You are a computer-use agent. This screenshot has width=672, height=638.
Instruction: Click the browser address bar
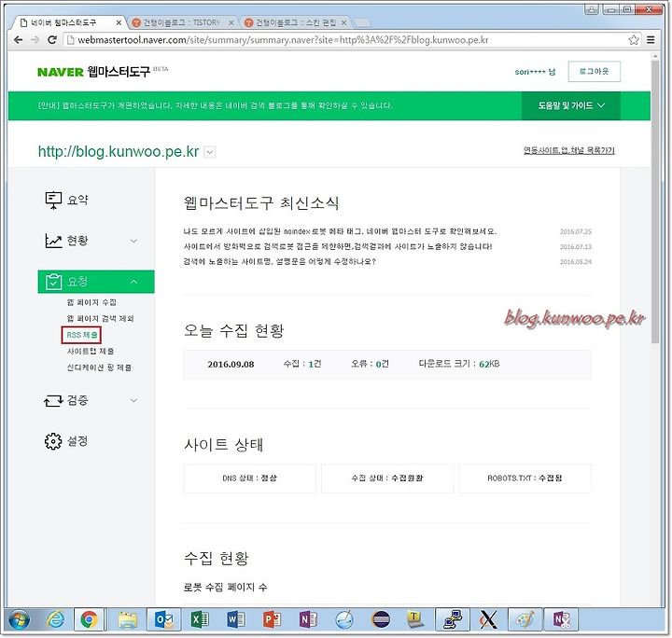pos(346,40)
